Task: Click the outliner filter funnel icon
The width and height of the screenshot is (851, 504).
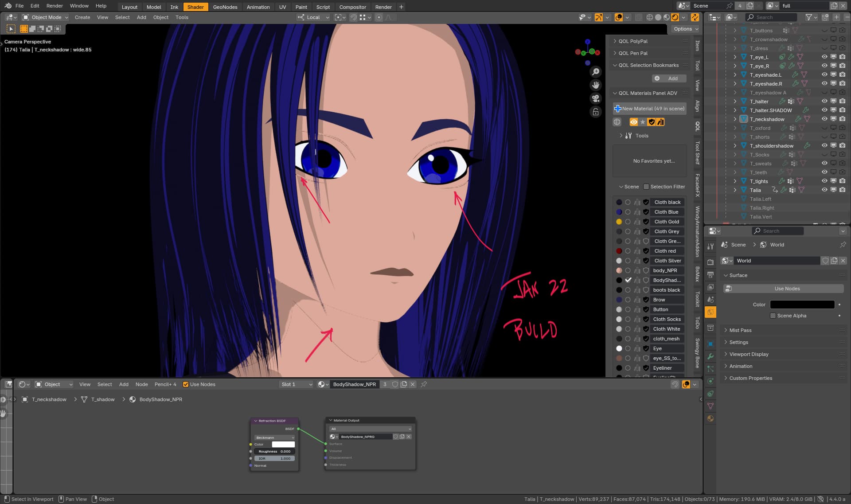Action: coord(809,17)
